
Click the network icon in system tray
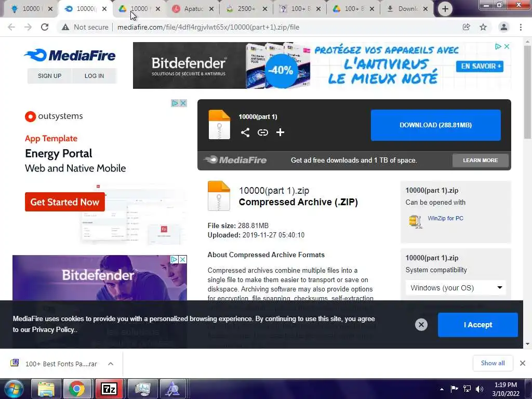[467, 389]
